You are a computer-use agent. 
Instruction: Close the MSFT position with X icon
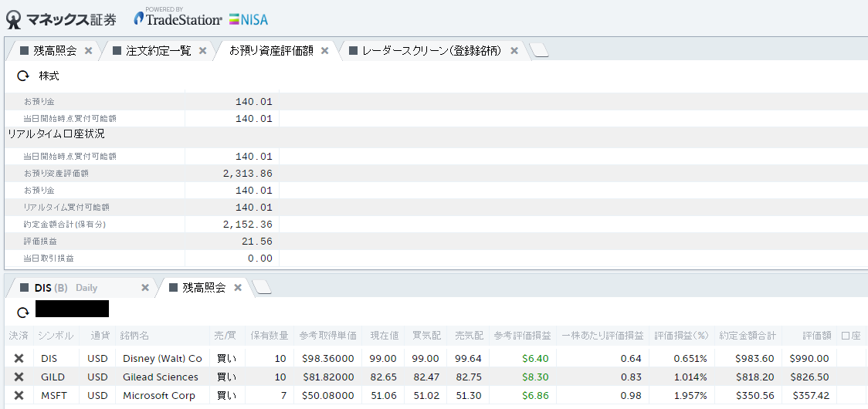(x=19, y=396)
